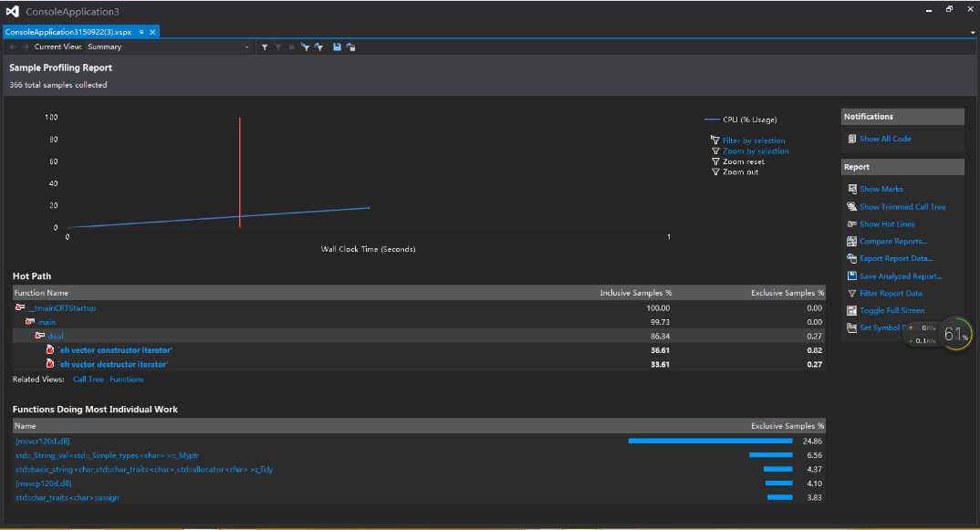Minimize the ConsoleApplication3 window
The image size is (980, 530).
pos(929,10)
